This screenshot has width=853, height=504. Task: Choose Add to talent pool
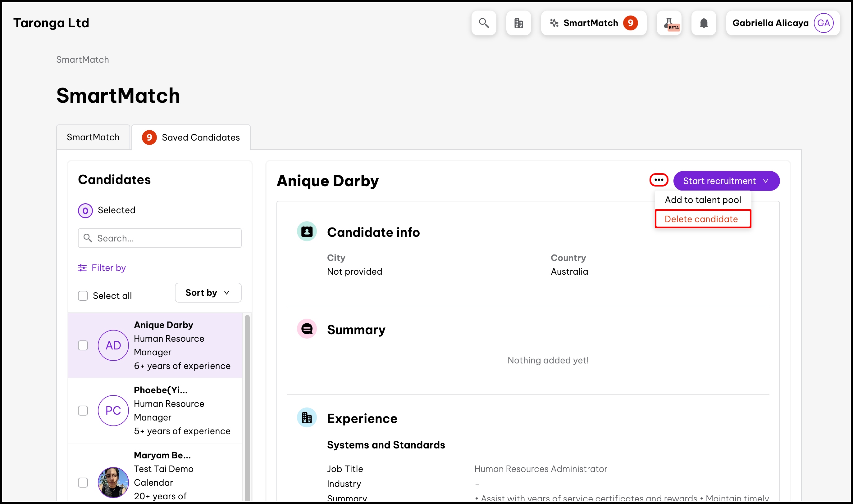pos(703,200)
